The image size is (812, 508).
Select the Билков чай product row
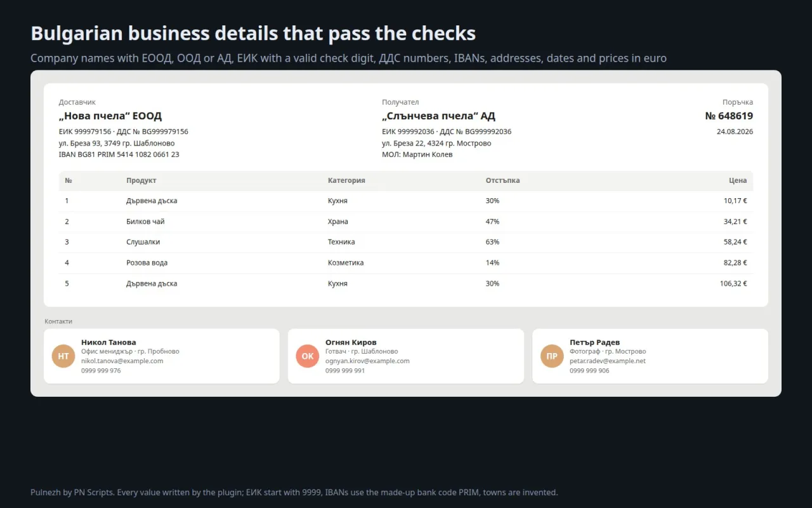click(406, 222)
